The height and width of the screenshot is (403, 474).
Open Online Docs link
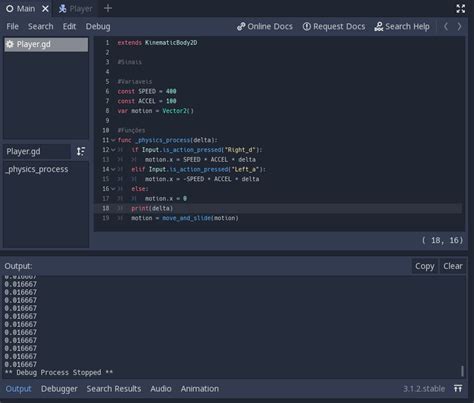click(265, 26)
